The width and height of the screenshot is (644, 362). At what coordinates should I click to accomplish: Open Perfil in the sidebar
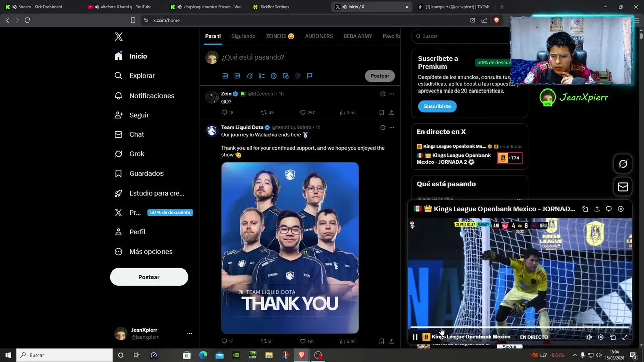pos(130,232)
